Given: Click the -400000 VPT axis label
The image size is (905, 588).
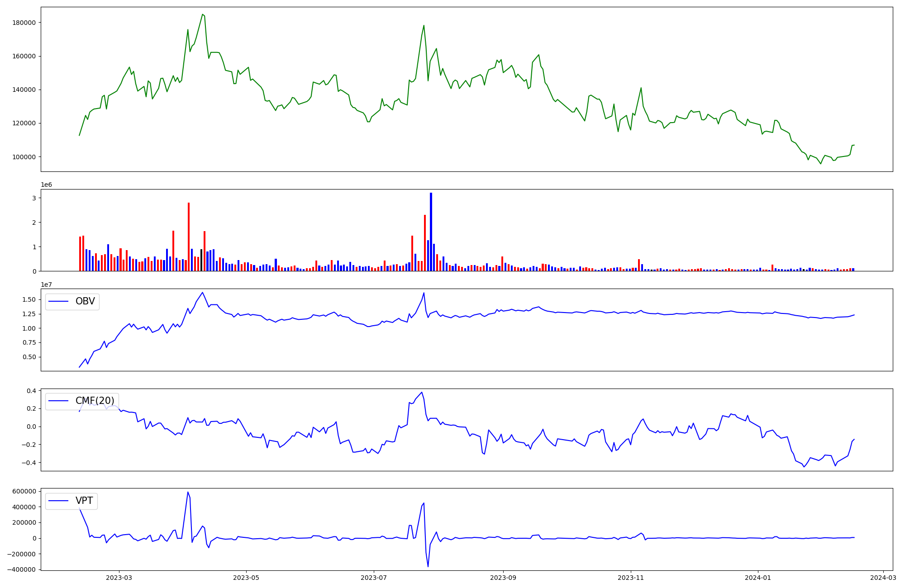Looking at the screenshot, I should (x=22, y=569).
